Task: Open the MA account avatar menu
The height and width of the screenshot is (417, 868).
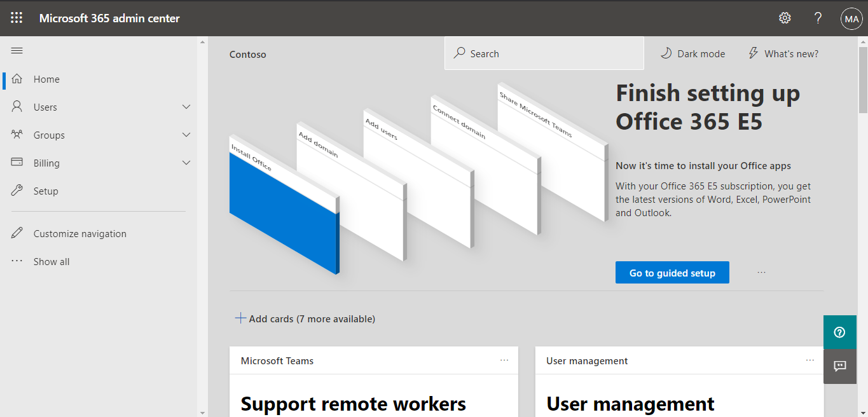Action: tap(851, 18)
